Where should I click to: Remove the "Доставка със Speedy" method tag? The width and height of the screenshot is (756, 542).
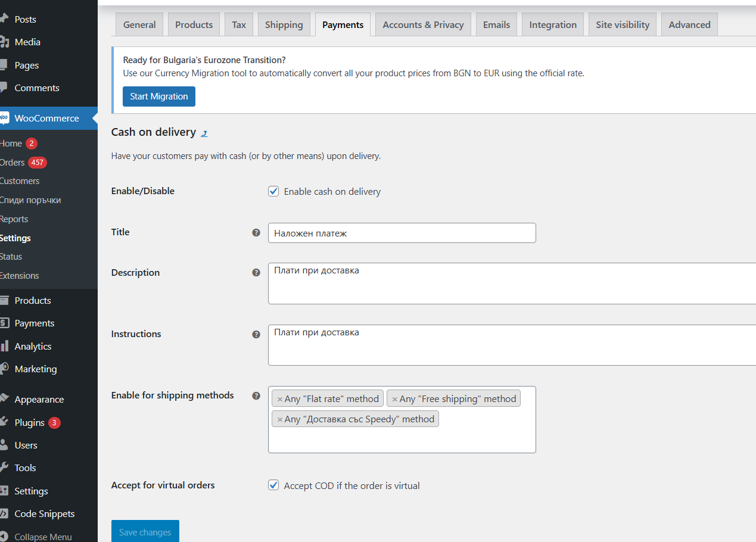[279, 419]
